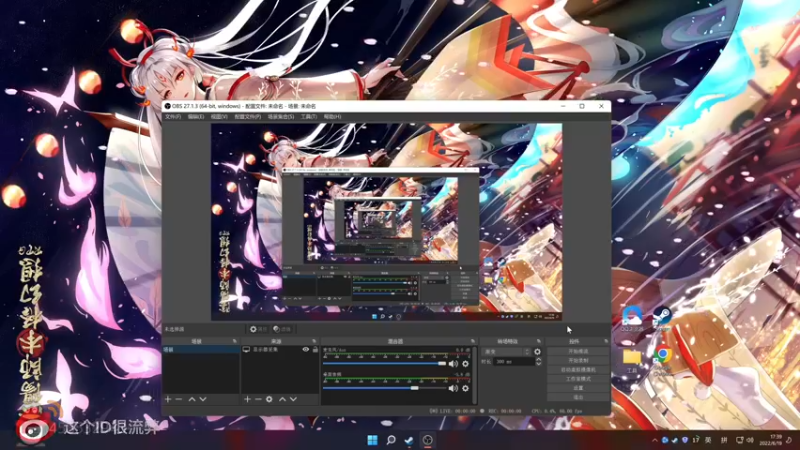Viewport: 800px width, 450px height.
Task: Open the taskbar clock and date
Action: click(x=770, y=440)
